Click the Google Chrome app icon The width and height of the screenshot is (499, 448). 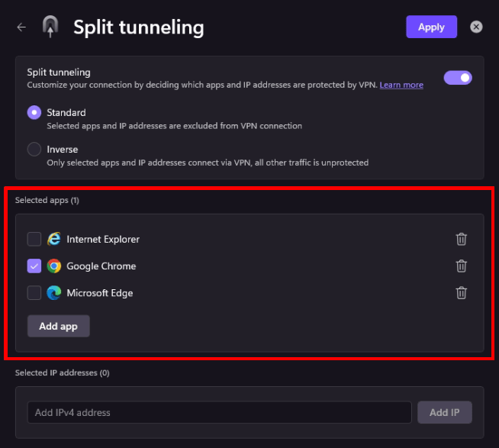coord(54,266)
